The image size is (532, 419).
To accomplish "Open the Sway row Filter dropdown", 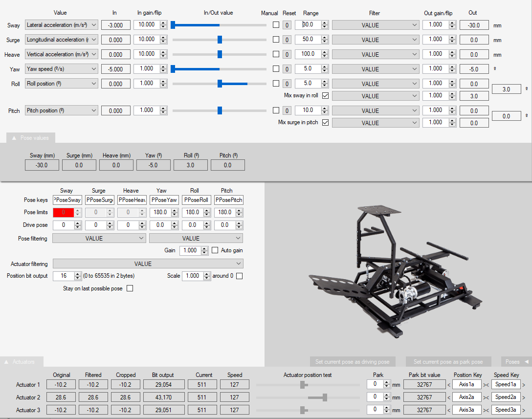I will 376,25.
